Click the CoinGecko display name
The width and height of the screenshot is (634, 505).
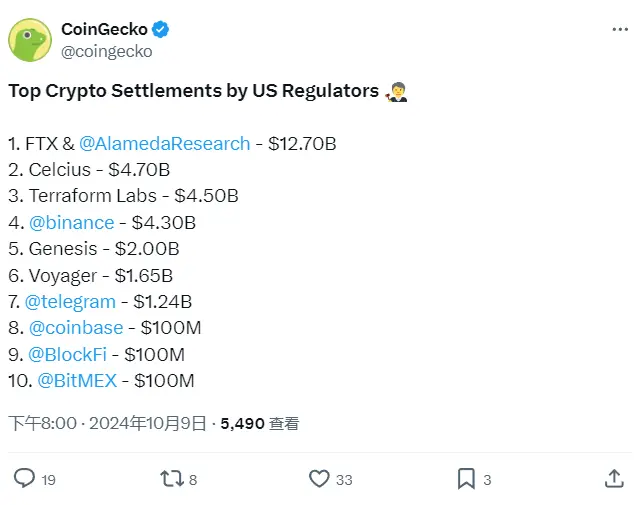tap(105, 30)
